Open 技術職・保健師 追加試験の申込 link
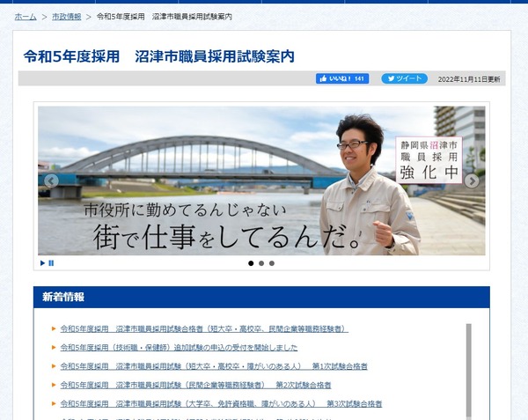This screenshot has width=528, height=420. pyautogui.click(x=179, y=348)
